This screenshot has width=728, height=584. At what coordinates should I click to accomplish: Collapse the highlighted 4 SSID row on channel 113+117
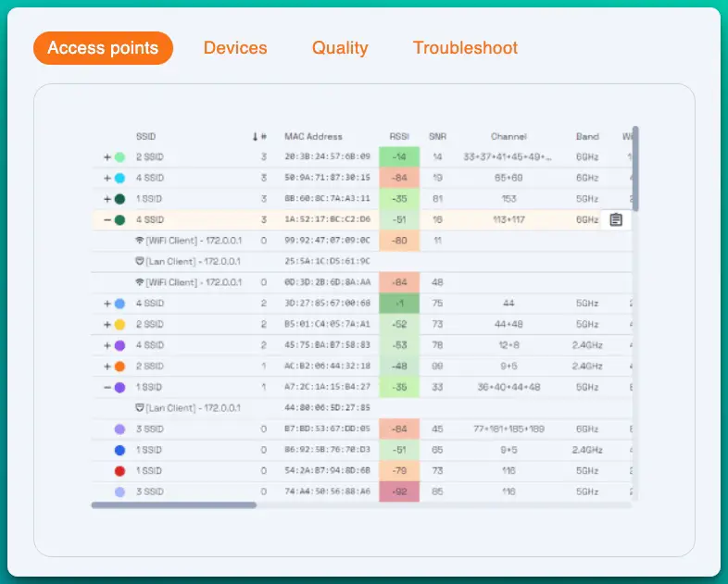[107, 220]
